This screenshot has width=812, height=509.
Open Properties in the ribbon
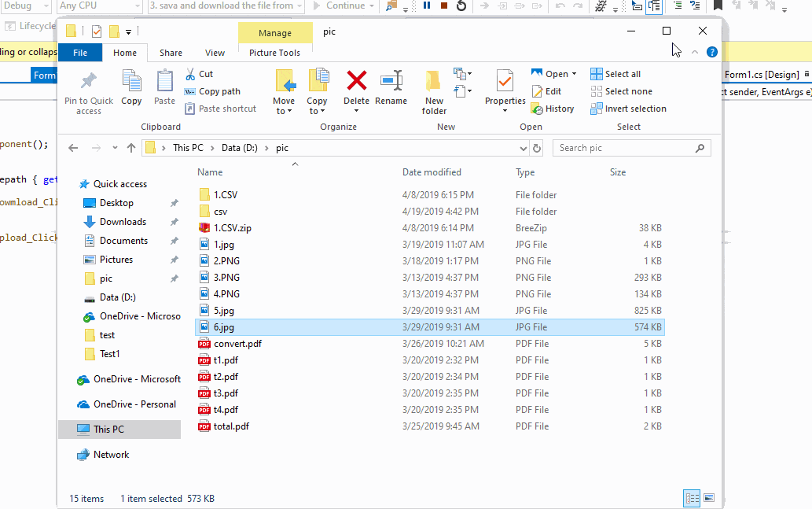[505, 82]
